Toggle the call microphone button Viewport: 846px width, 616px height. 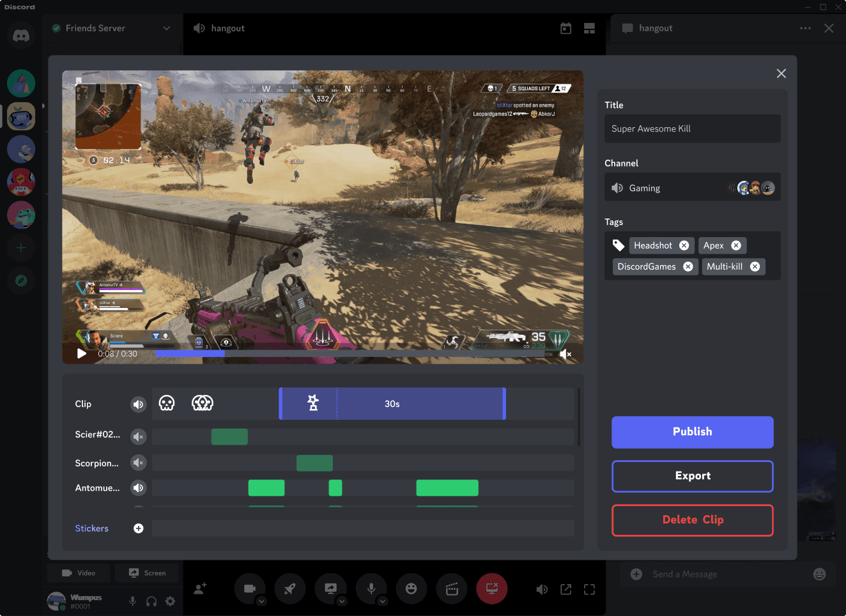tap(371, 589)
